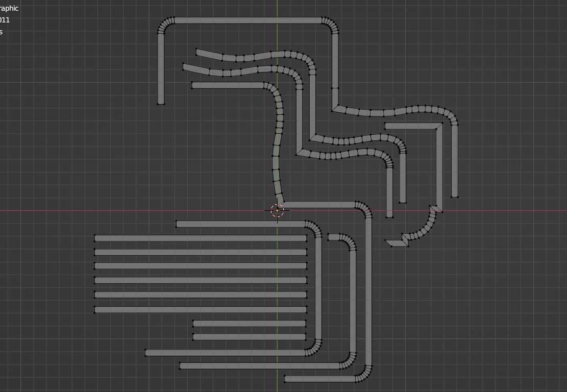Click the 3D cursor at the world origin
Screen dimensions: 567x392
point(277,210)
